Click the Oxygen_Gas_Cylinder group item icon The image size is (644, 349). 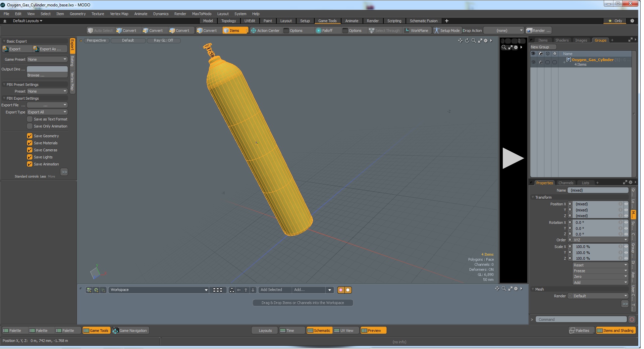click(569, 60)
